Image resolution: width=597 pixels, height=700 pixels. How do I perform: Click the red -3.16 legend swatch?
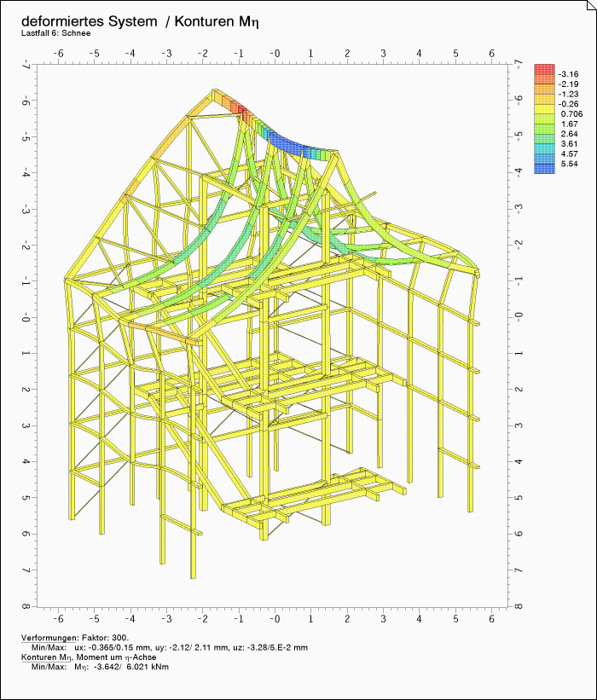(544, 70)
